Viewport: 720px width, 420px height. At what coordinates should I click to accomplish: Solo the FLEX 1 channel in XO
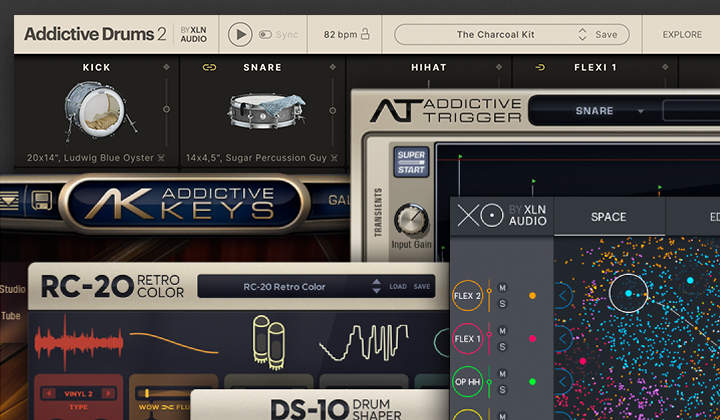click(x=502, y=347)
